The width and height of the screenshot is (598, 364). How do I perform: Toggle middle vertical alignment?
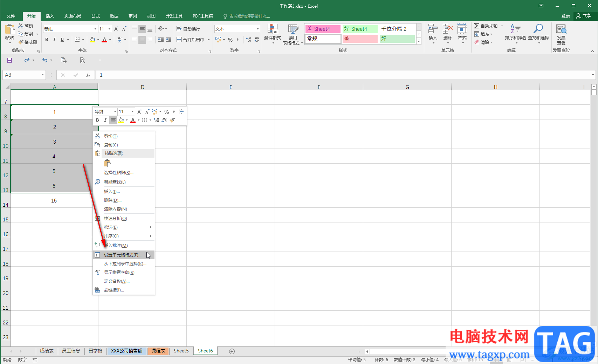click(x=142, y=29)
